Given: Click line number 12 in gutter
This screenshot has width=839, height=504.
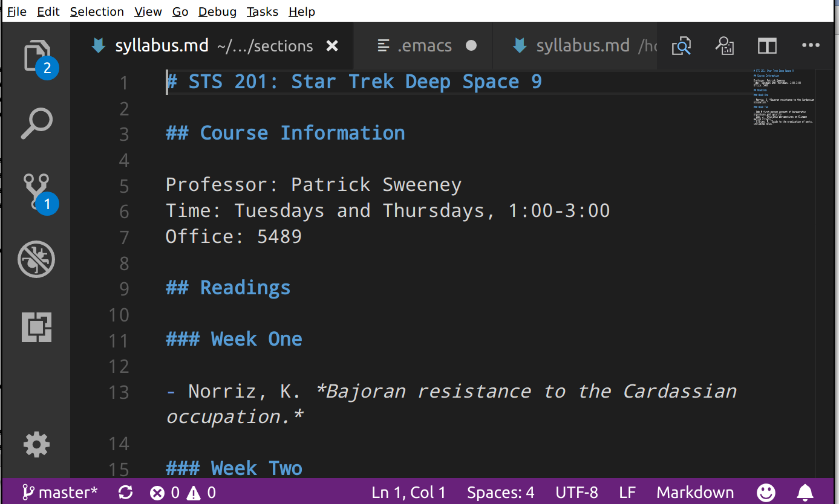Looking at the screenshot, I should pos(119,366).
